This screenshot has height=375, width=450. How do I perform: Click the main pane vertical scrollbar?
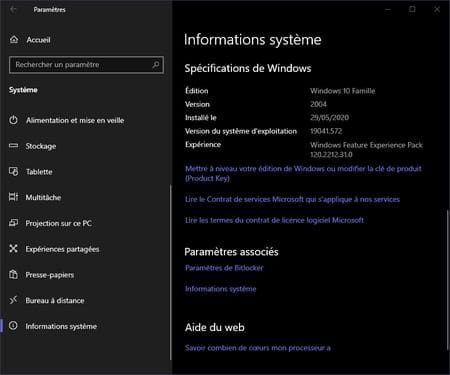tap(447, 279)
